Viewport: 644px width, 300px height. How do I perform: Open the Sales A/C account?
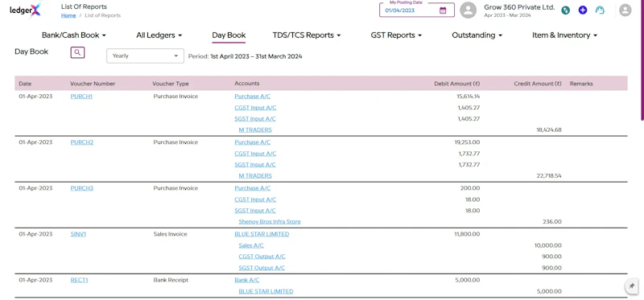point(251,246)
